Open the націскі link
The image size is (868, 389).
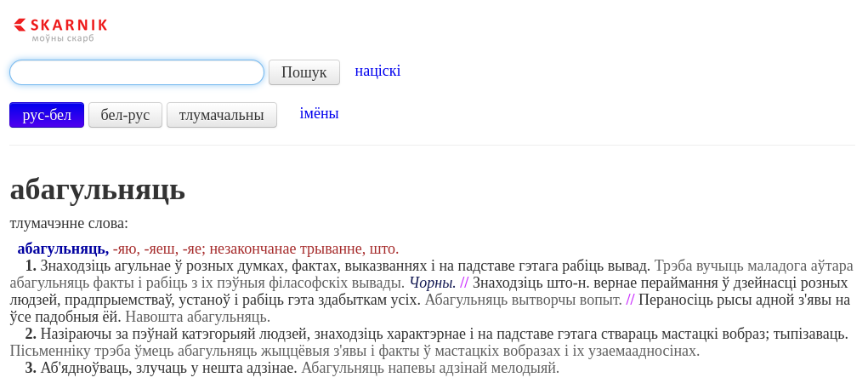(x=377, y=71)
